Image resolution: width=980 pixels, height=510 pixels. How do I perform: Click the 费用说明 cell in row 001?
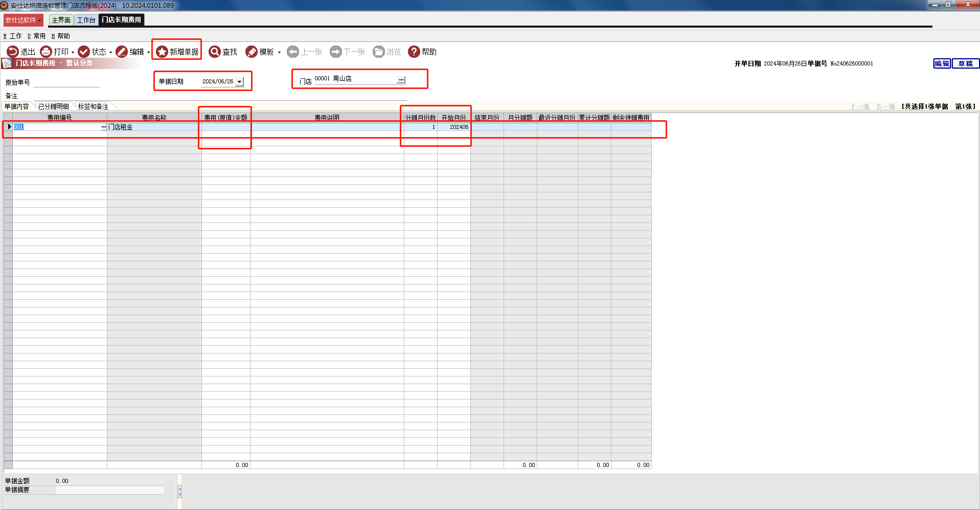327,127
